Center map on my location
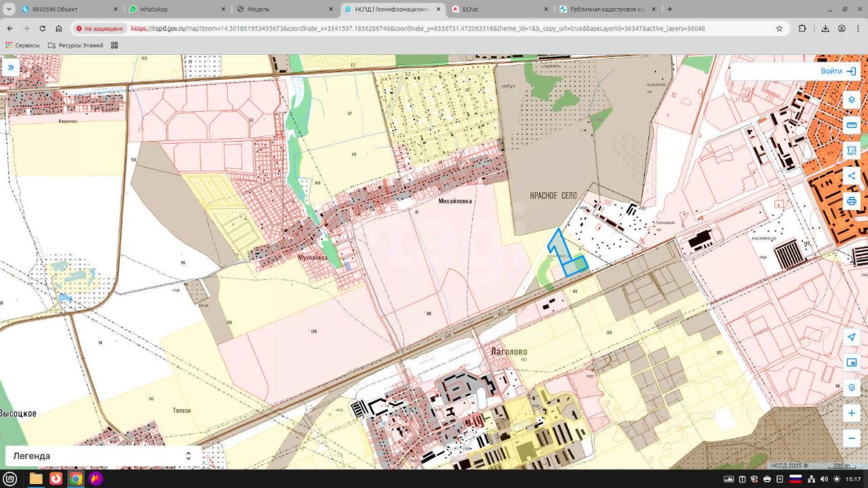 click(852, 338)
